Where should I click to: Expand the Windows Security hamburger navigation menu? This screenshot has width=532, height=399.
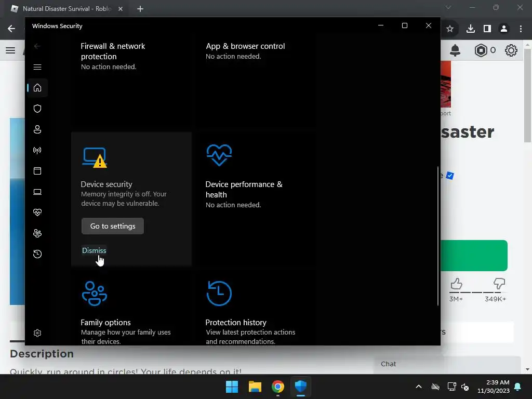(x=37, y=67)
